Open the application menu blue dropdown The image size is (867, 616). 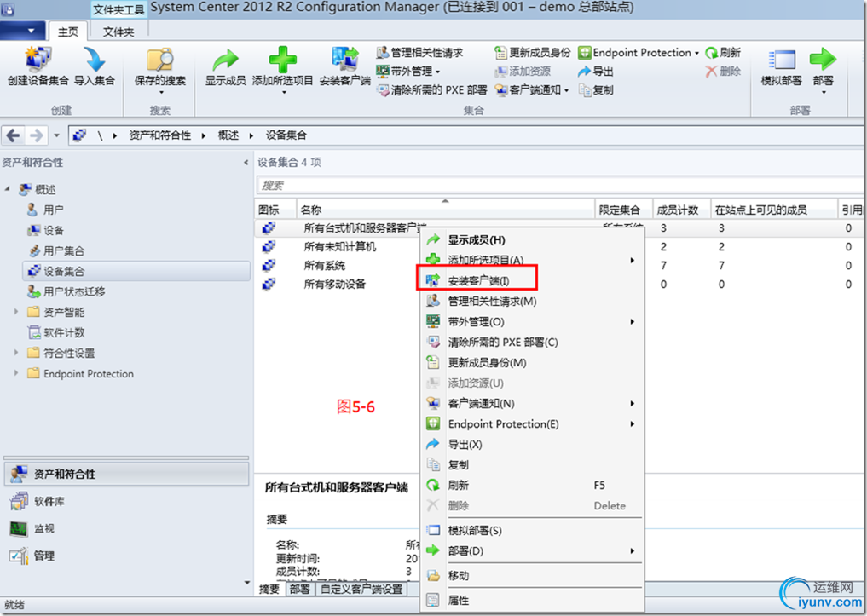tap(22, 31)
